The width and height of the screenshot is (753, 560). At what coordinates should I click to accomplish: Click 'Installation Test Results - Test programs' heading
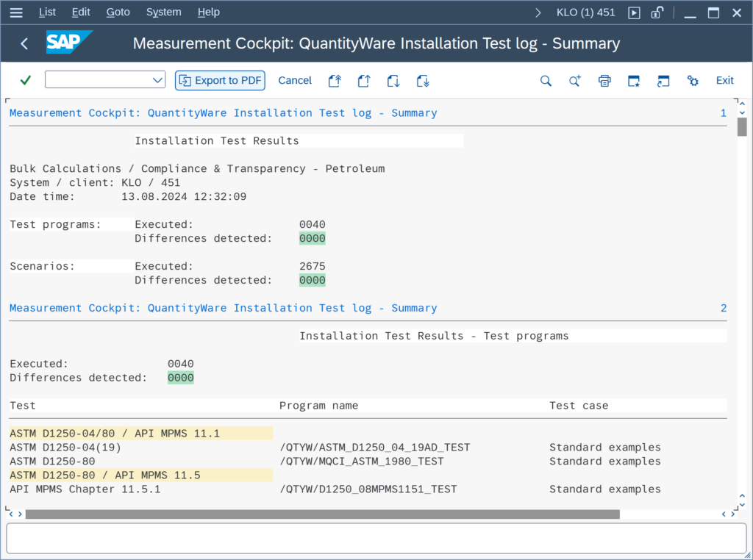(x=434, y=336)
